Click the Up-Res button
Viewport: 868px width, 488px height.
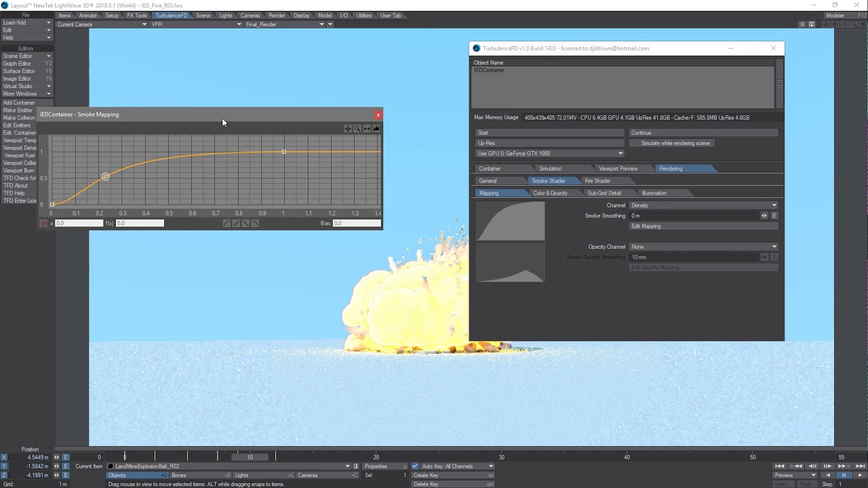point(550,143)
